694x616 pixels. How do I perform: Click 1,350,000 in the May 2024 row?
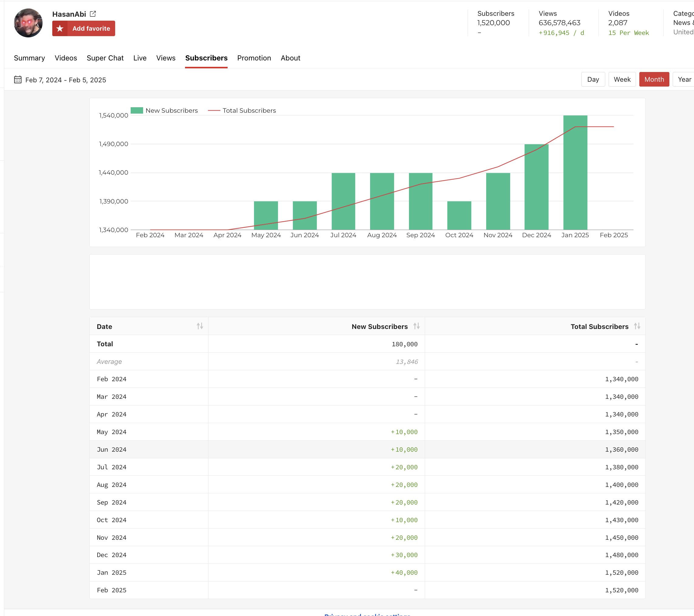pyautogui.click(x=622, y=432)
